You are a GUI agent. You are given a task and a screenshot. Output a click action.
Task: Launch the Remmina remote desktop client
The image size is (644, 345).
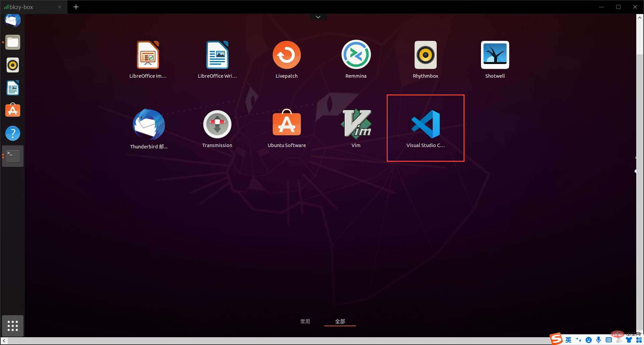coord(356,60)
